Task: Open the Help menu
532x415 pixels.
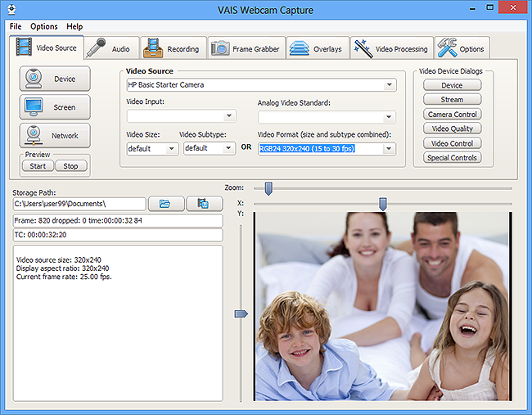Action: (x=74, y=26)
